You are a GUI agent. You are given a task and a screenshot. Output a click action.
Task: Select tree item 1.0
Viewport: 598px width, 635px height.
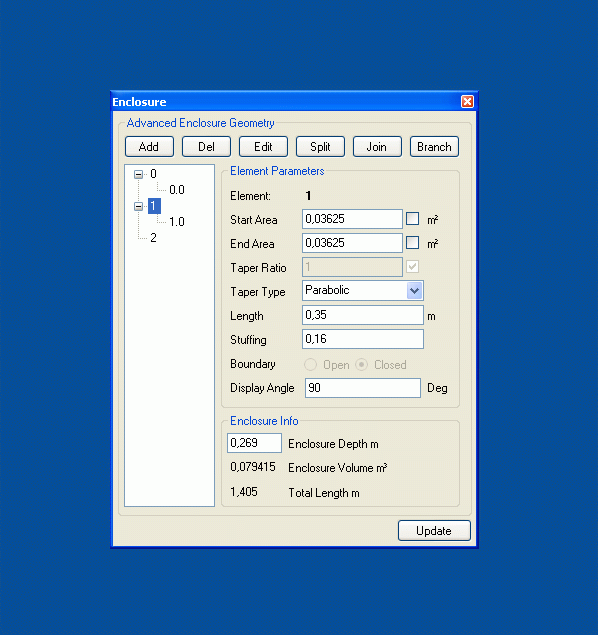click(177, 222)
